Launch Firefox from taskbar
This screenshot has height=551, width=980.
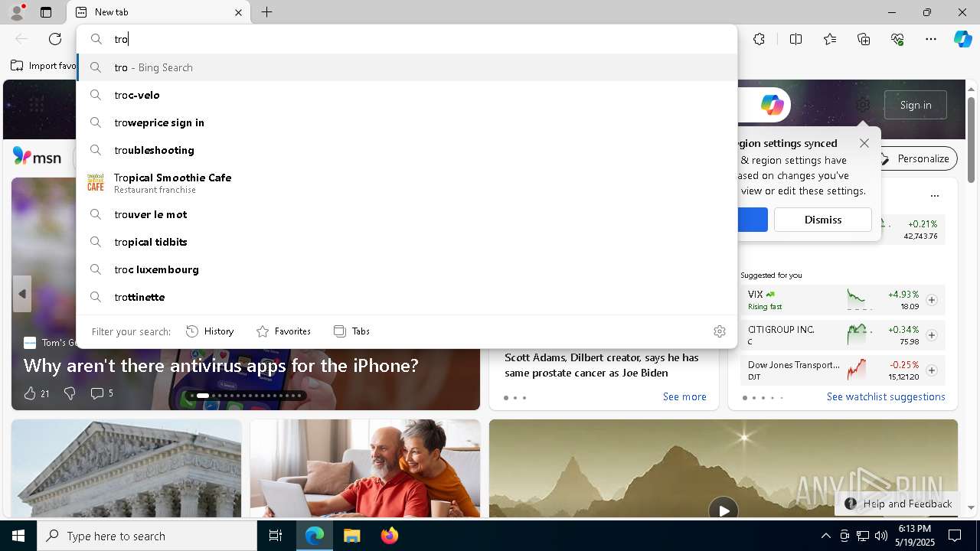pyautogui.click(x=389, y=536)
